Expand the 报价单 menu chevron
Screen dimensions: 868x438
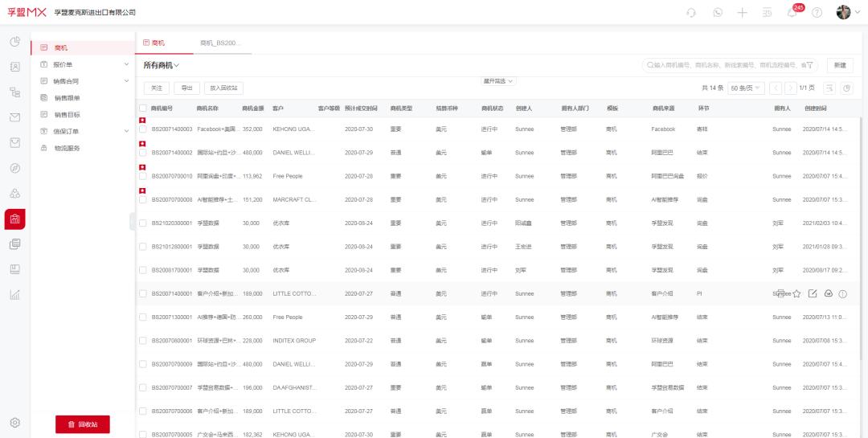point(126,64)
